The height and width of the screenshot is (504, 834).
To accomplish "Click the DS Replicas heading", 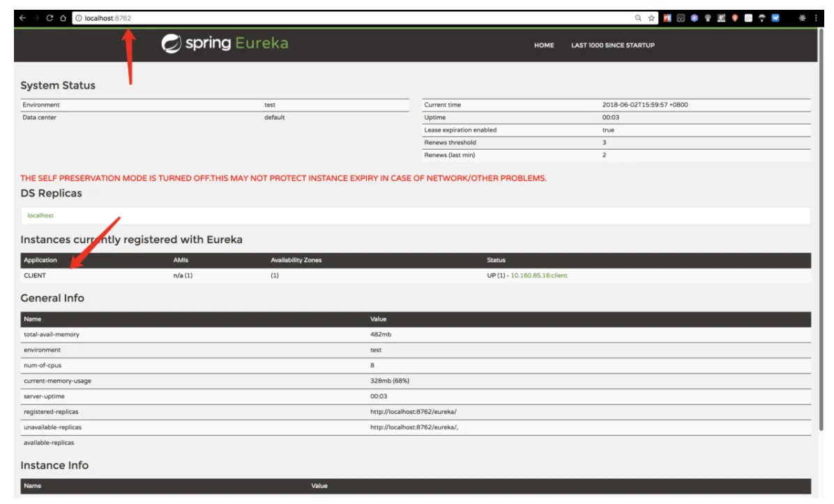I will (x=51, y=194).
